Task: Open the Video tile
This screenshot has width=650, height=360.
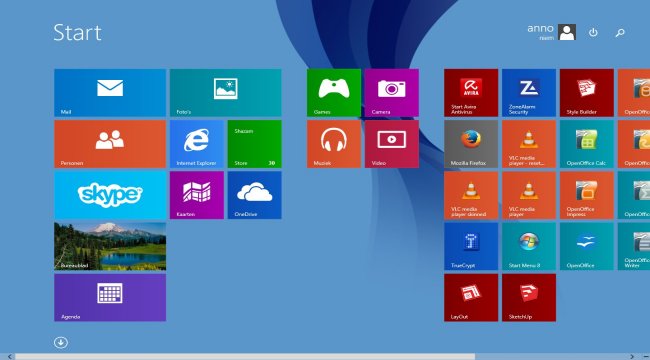Action: click(392, 144)
